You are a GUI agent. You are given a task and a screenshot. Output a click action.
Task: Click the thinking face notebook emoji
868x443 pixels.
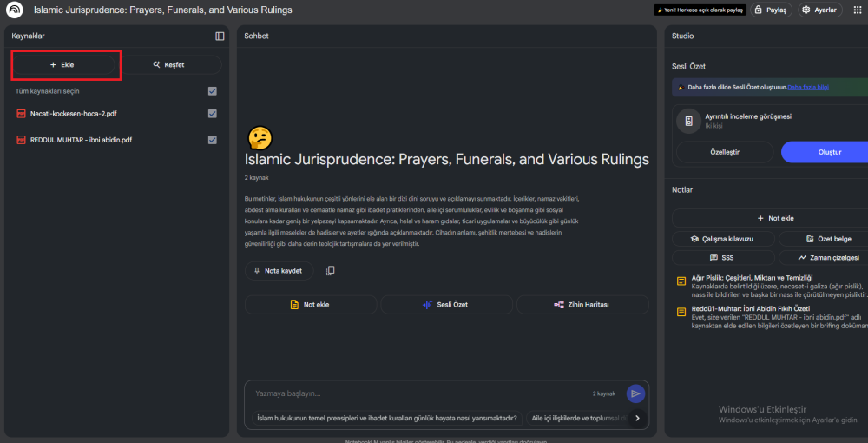click(259, 137)
